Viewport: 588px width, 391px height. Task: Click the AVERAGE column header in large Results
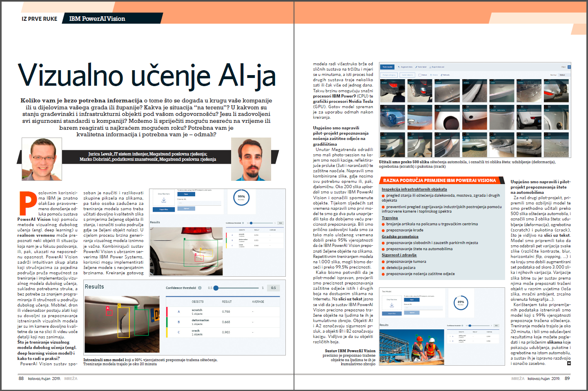258,302
